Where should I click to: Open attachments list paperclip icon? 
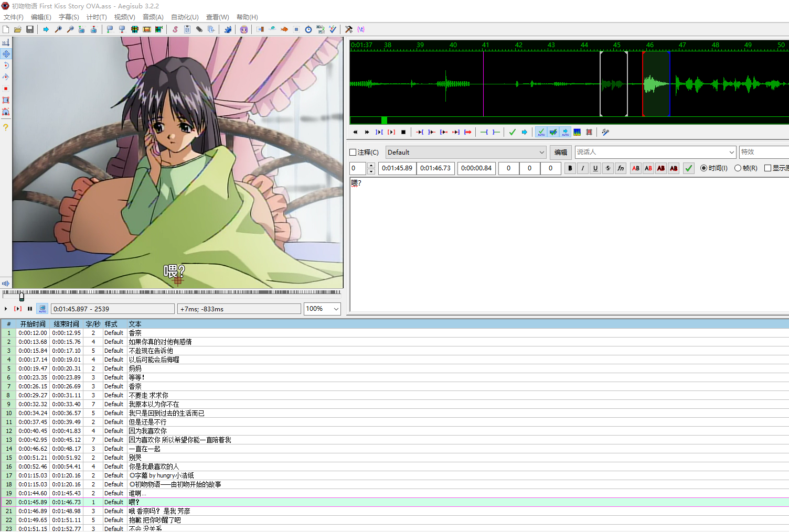(199, 29)
